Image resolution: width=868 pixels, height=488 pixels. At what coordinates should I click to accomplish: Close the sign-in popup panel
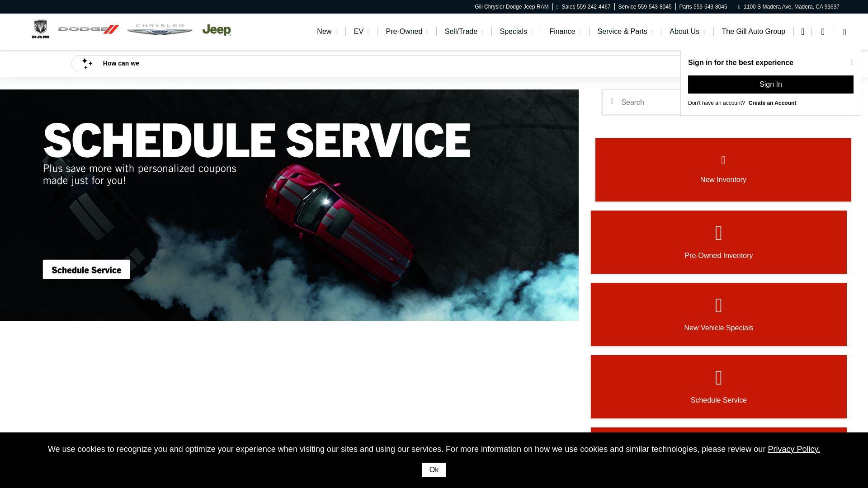pyautogui.click(x=852, y=63)
